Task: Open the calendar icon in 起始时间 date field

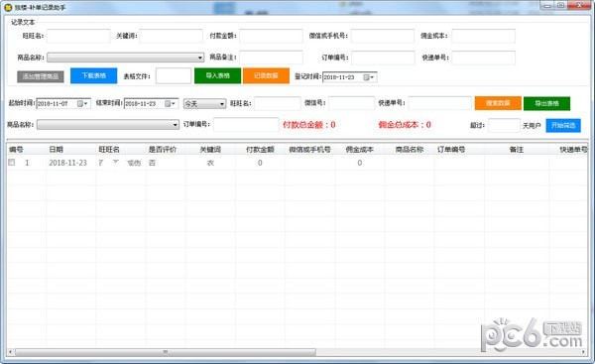Action: (x=82, y=103)
